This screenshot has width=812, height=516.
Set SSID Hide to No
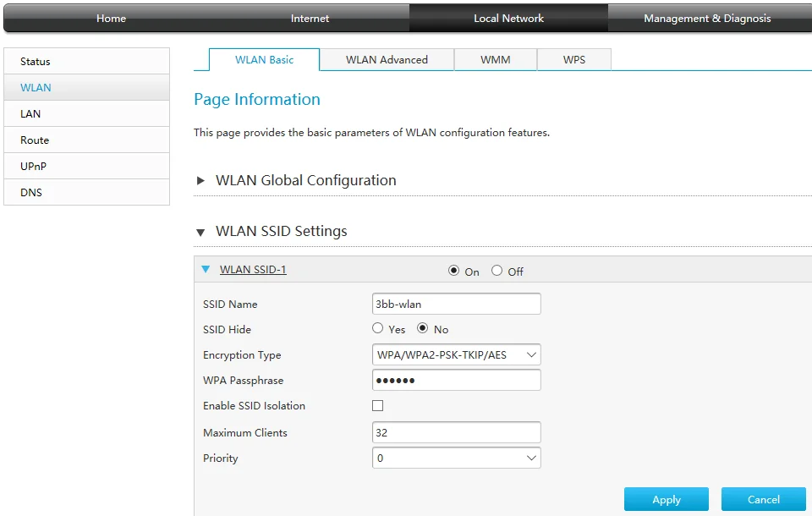(x=423, y=328)
